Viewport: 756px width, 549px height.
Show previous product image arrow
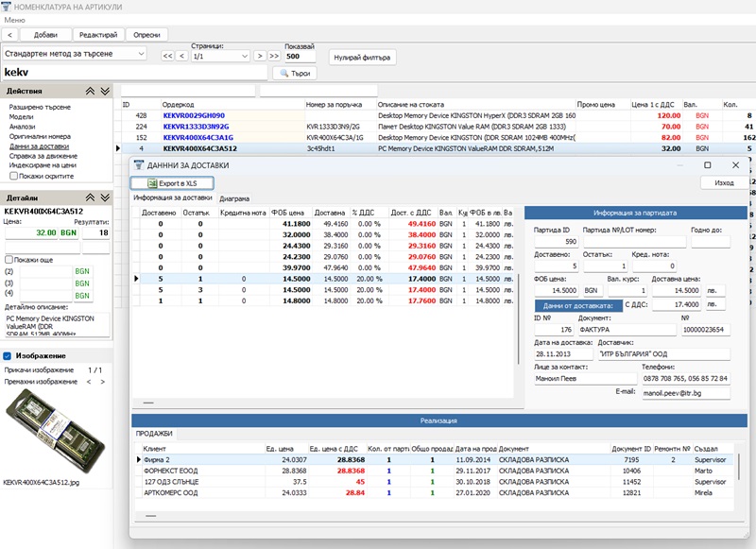[89, 382]
